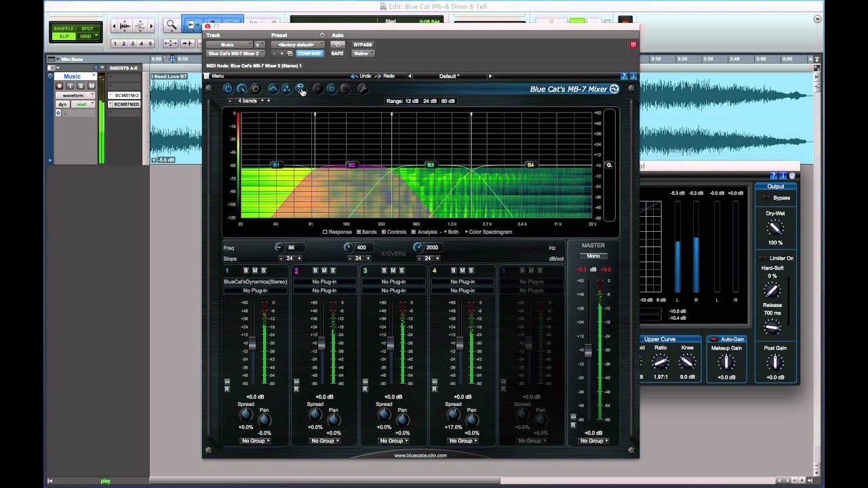Click the blue square icon in MB-7 toolbar
The height and width of the screenshot is (488, 868).
331,89
